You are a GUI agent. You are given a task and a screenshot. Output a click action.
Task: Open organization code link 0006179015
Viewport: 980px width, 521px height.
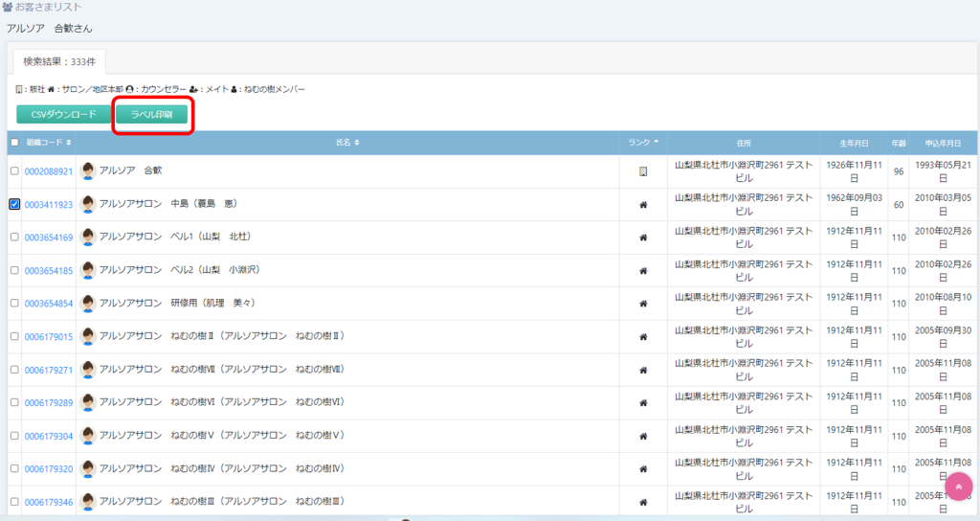coord(49,337)
